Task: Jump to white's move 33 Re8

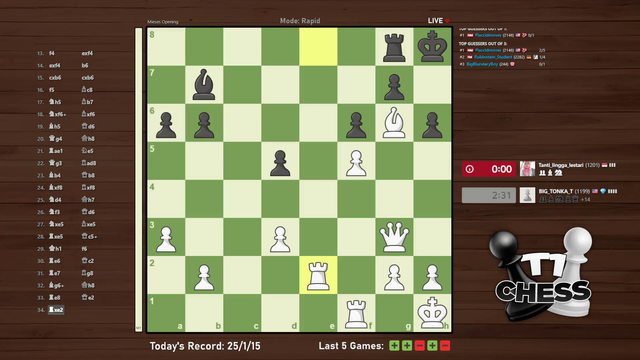Action: point(55,298)
